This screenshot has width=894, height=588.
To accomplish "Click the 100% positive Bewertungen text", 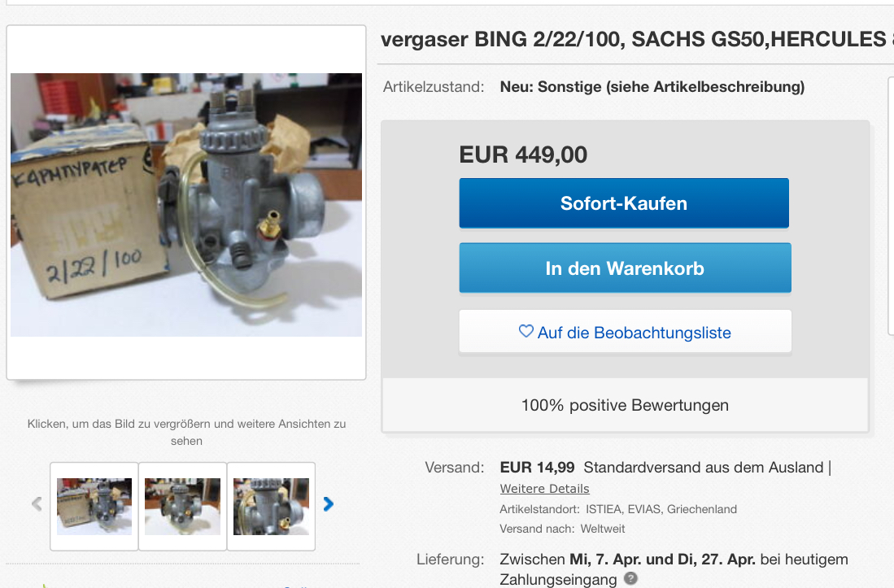I will (625, 405).
